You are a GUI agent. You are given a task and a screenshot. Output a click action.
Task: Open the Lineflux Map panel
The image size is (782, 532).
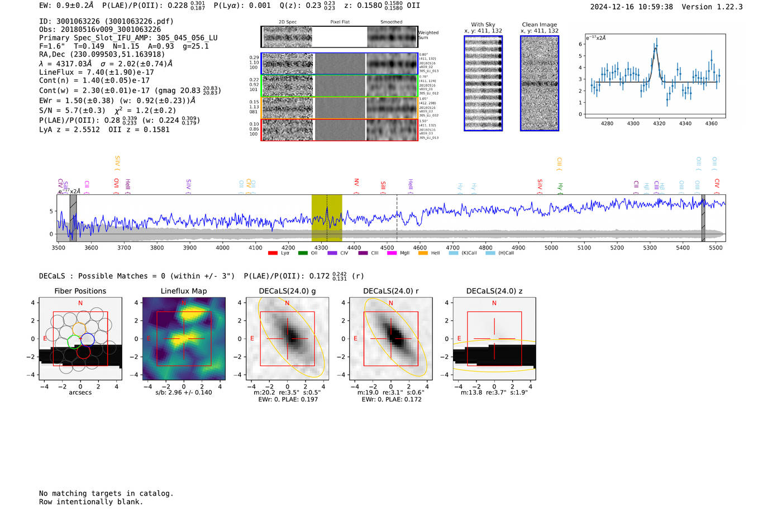[x=184, y=338]
